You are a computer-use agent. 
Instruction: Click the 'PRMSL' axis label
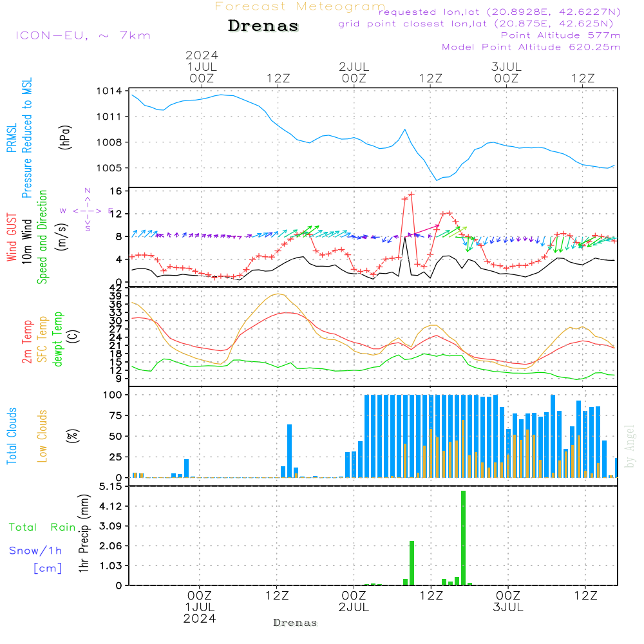(12, 138)
